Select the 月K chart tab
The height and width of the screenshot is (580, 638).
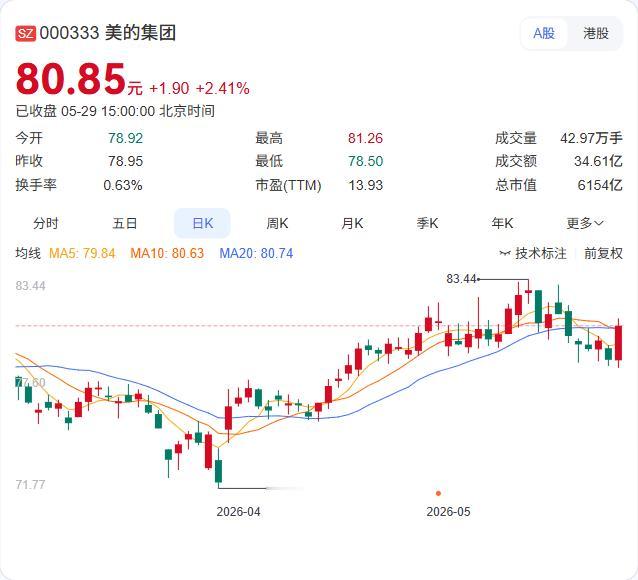click(352, 223)
